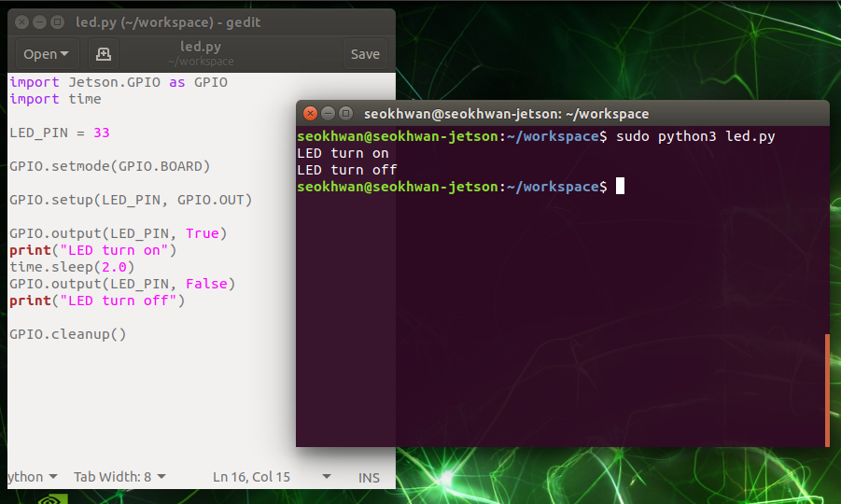Click the NVIDIA logo at the desktop bottom
This screenshot has height=504, width=841.
pyautogui.click(x=53, y=499)
